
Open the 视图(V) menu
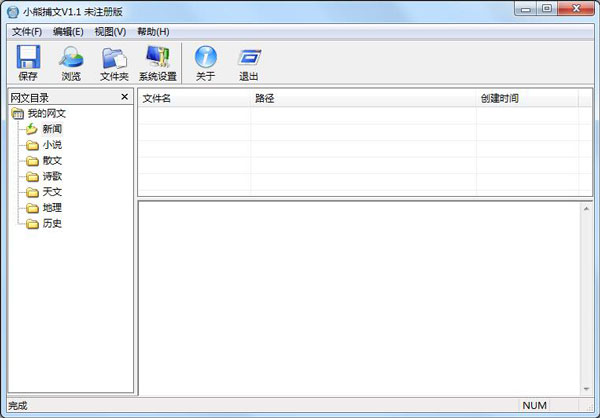(110, 32)
